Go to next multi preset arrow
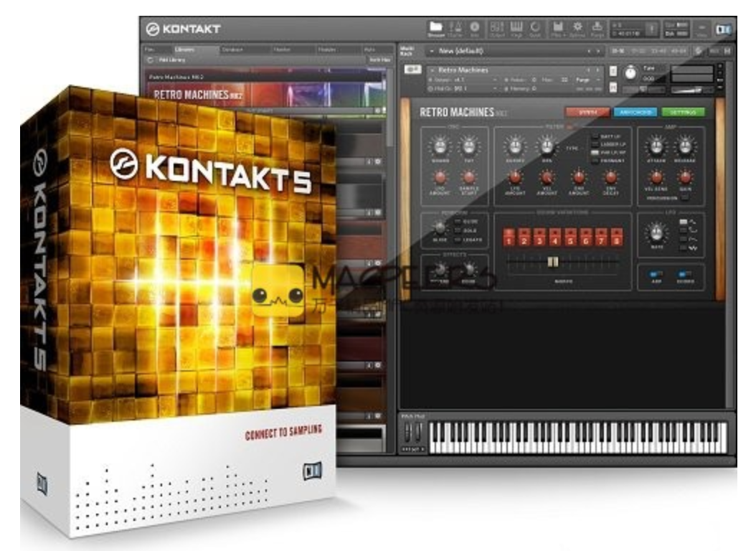Image resolution: width=756 pixels, height=551 pixels. tap(598, 51)
